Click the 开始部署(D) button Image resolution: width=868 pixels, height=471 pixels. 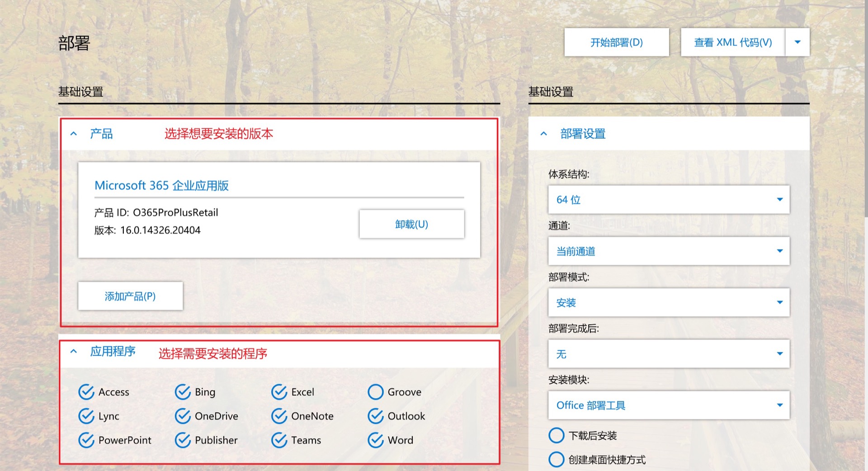pos(616,42)
